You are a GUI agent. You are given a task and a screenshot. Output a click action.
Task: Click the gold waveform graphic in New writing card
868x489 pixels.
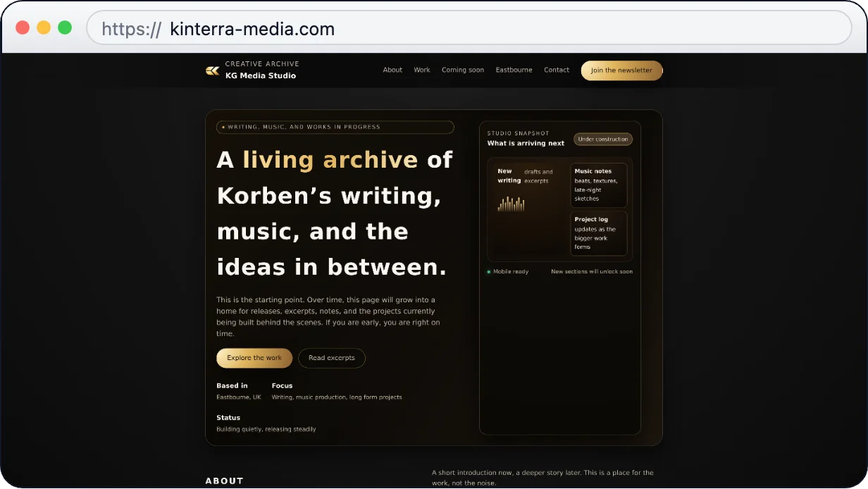[x=511, y=204]
